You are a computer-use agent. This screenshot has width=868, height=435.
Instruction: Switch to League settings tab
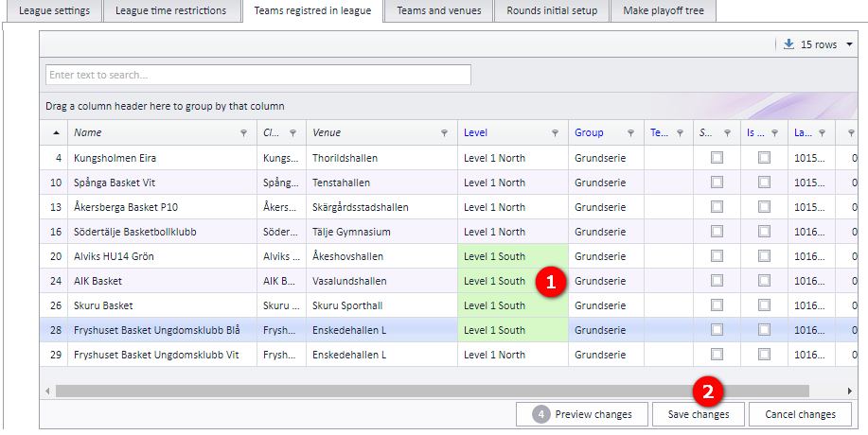point(54,11)
